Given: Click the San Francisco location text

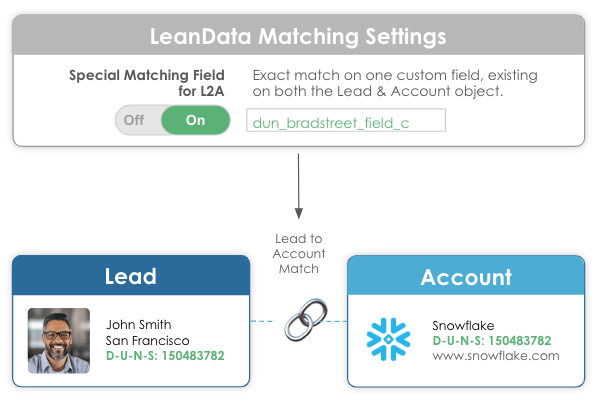Looking at the screenshot, I should pos(146,339).
